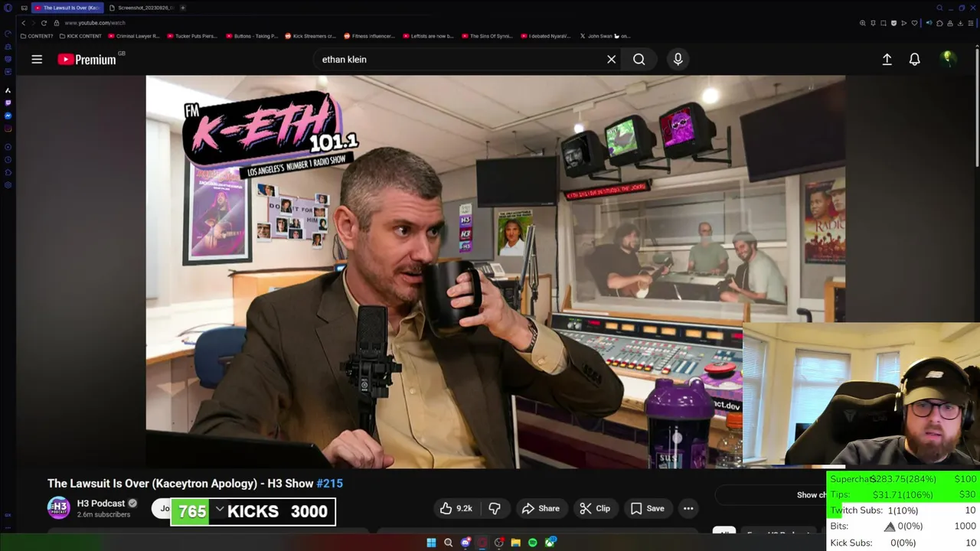Open the YouTube upload/create icon
Viewport: 980px width, 551px height.
coord(887,59)
